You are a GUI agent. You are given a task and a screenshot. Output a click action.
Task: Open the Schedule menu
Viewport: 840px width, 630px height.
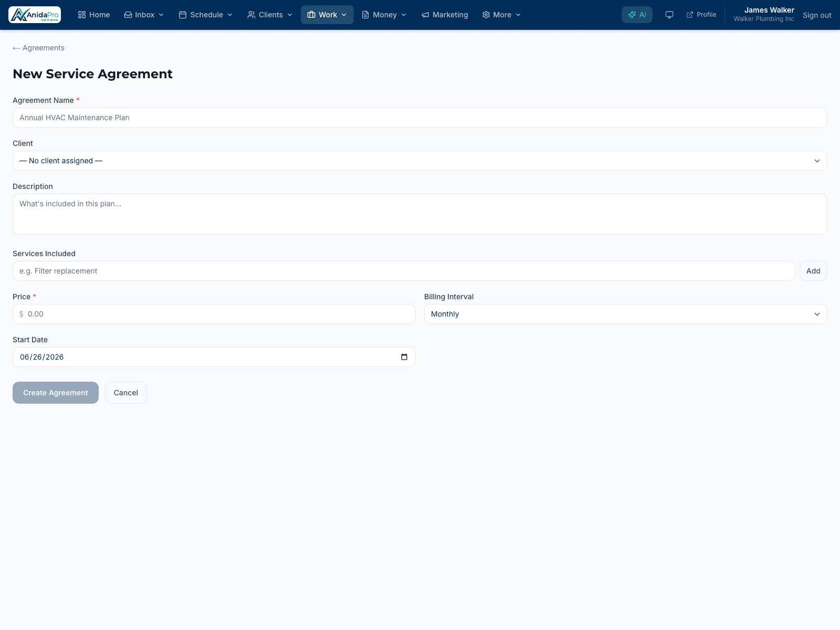pyautogui.click(x=206, y=15)
